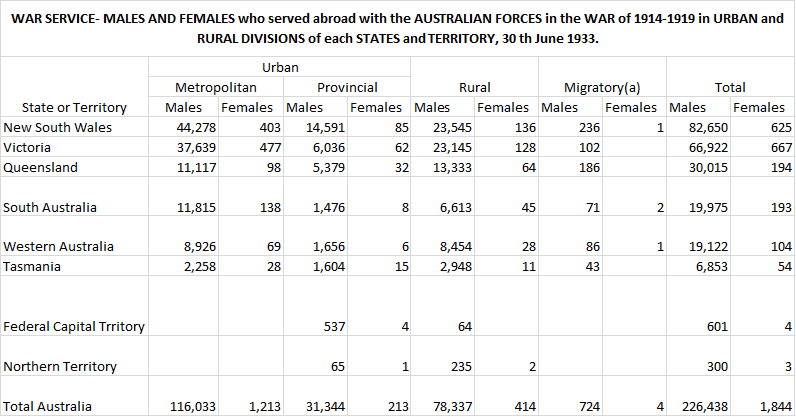Select the 'South Australia' row label
The height and width of the screenshot is (417, 796).
tap(49, 207)
